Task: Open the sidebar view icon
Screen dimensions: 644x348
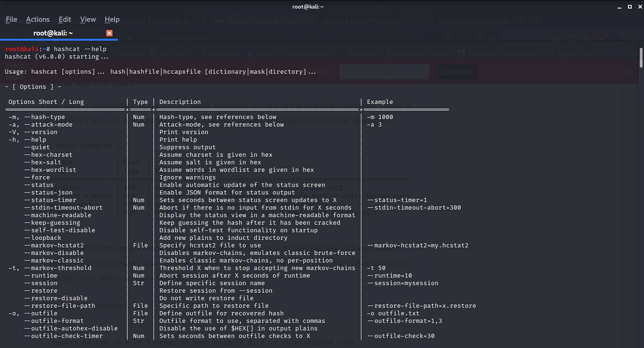Action: [571, 38]
